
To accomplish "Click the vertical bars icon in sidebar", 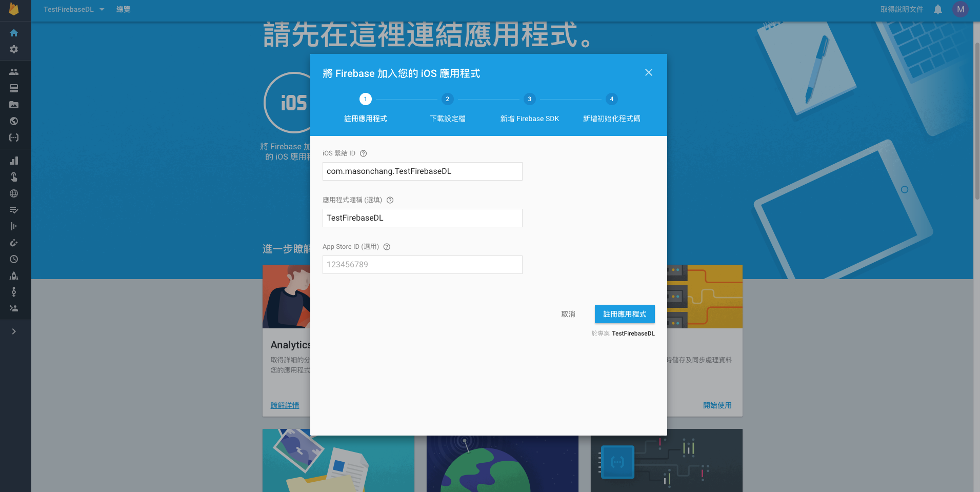I will [14, 226].
